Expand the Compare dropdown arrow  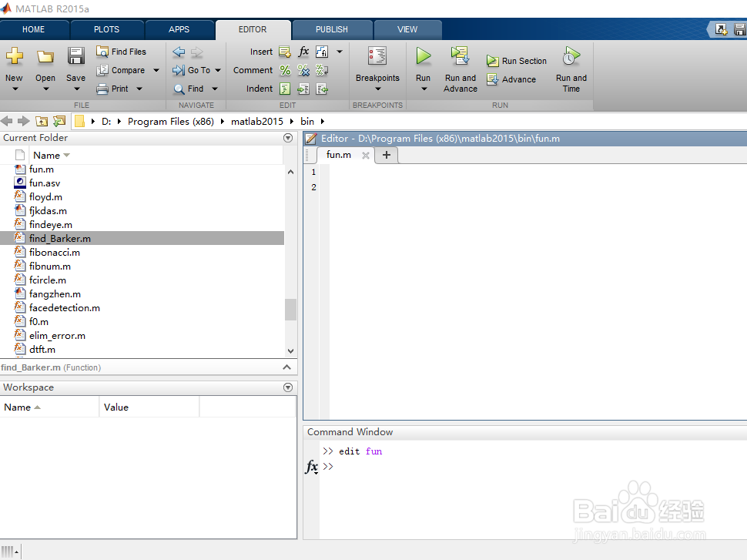[156, 70]
